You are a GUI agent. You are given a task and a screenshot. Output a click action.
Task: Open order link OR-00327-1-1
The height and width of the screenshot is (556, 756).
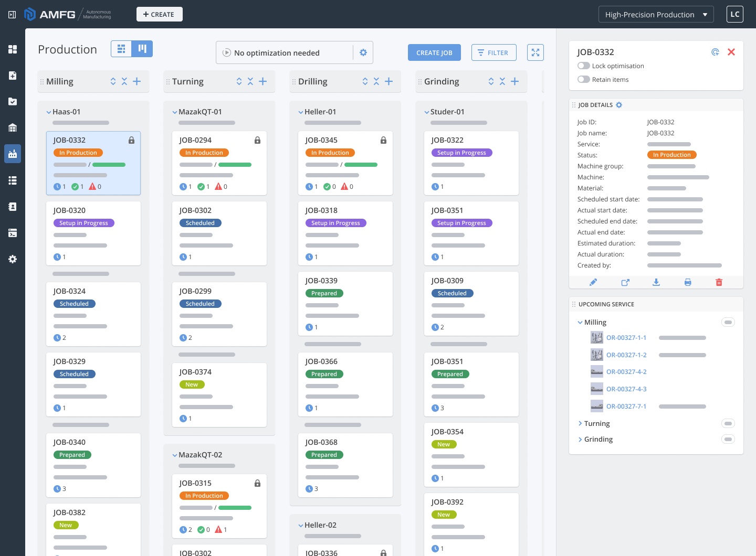[x=626, y=338]
